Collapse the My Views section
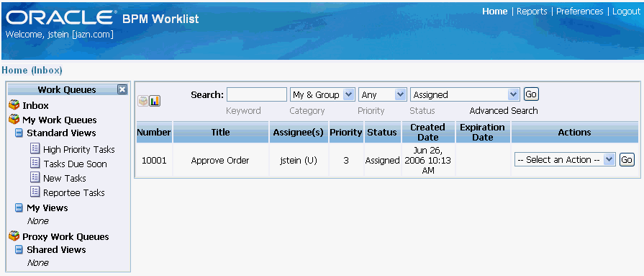 coord(19,208)
